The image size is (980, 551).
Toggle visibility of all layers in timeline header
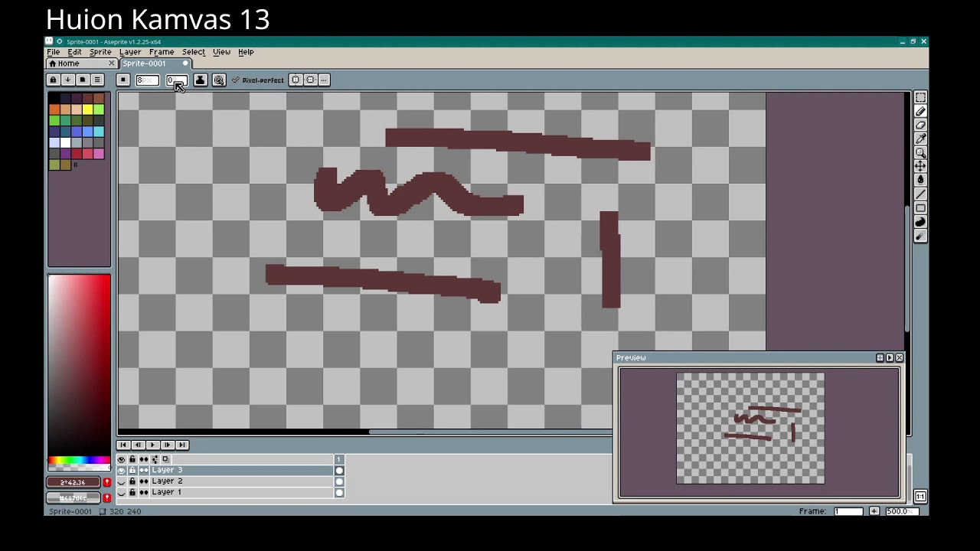click(x=121, y=459)
